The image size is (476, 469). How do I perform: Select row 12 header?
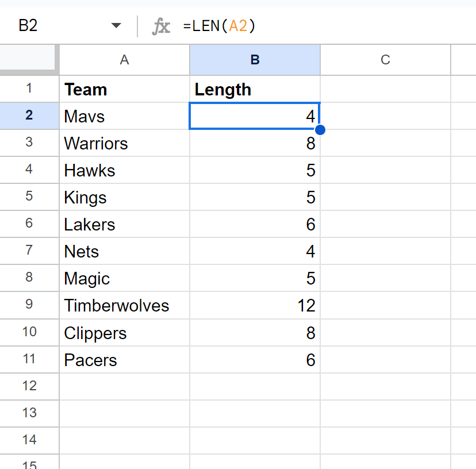tap(29, 386)
